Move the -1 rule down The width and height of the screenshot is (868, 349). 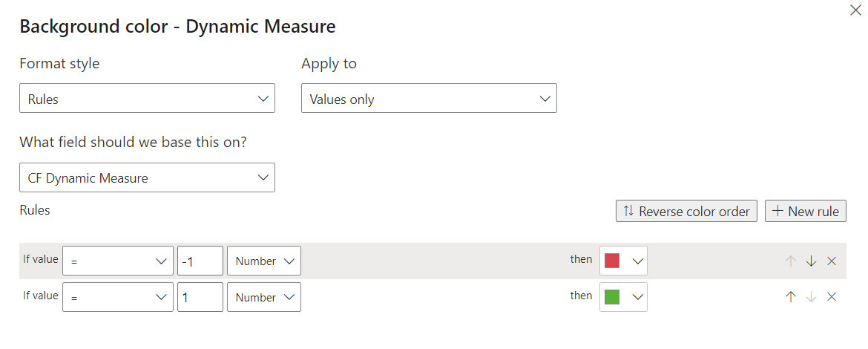click(x=811, y=261)
